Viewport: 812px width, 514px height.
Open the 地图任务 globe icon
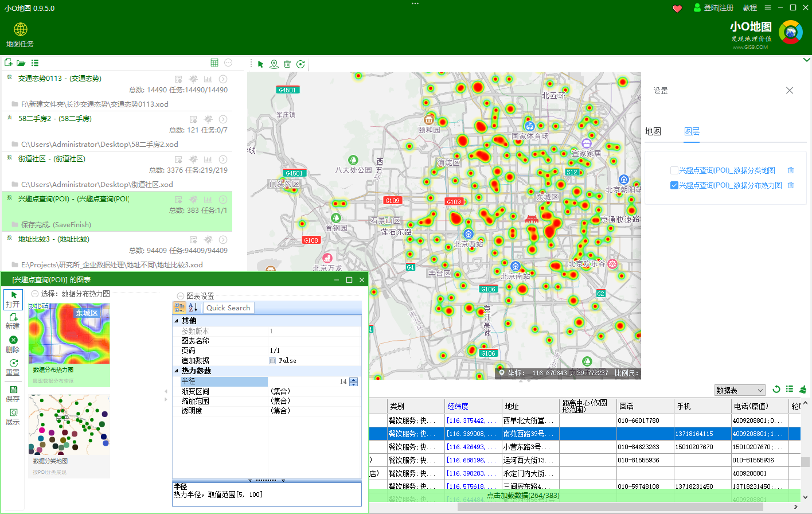click(21, 29)
